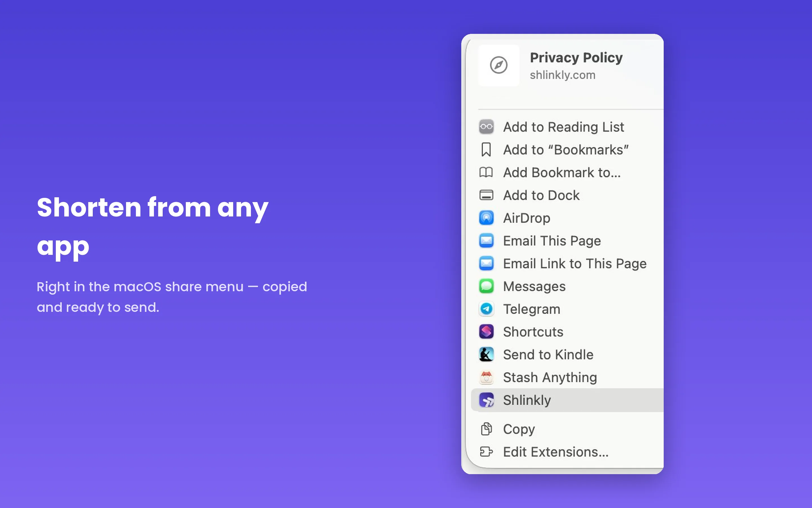The image size is (812, 508).
Task: Open Add Bookmark to... option
Action: [567, 172]
